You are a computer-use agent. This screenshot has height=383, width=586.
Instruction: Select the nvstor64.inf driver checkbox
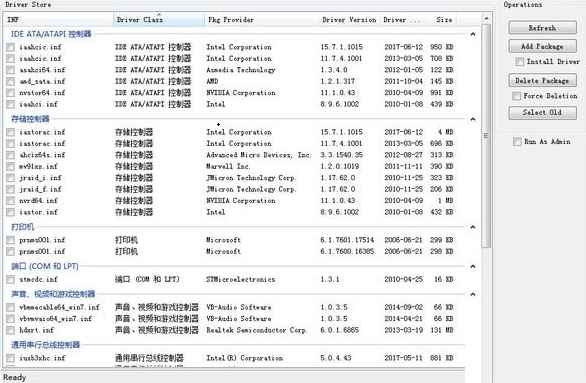coord(10,93)
